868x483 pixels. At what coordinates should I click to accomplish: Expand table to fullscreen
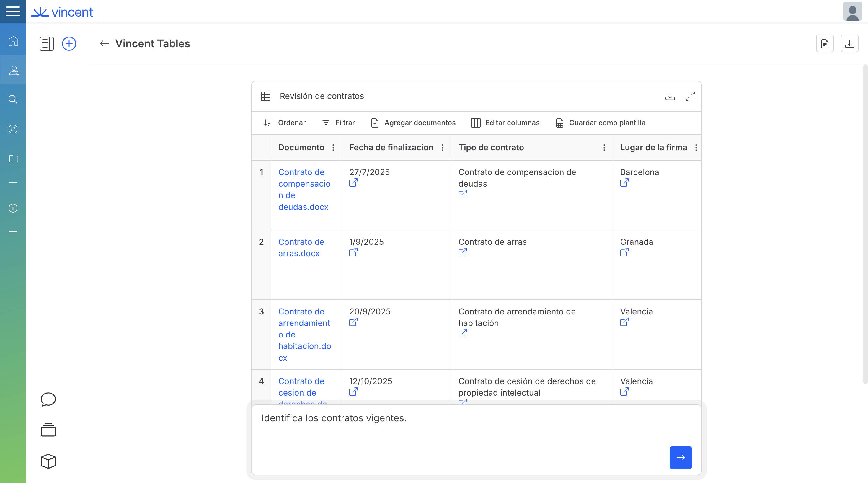pyautogui.click(x=690, y=96)
